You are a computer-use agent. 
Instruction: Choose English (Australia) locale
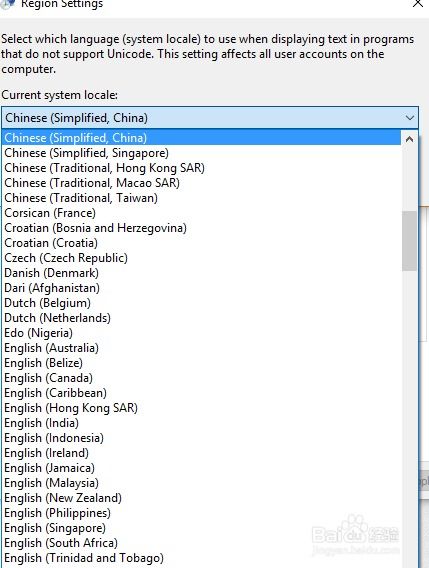(x=202, y=348)
